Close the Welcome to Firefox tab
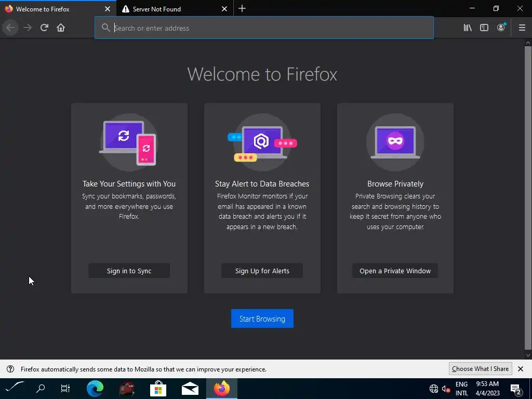Viewport: 532px width, 399px height. (x=108, y=9)
